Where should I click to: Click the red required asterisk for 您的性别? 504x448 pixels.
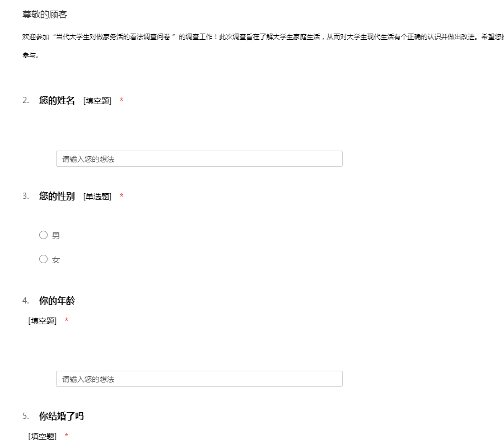tap(122, 197)
